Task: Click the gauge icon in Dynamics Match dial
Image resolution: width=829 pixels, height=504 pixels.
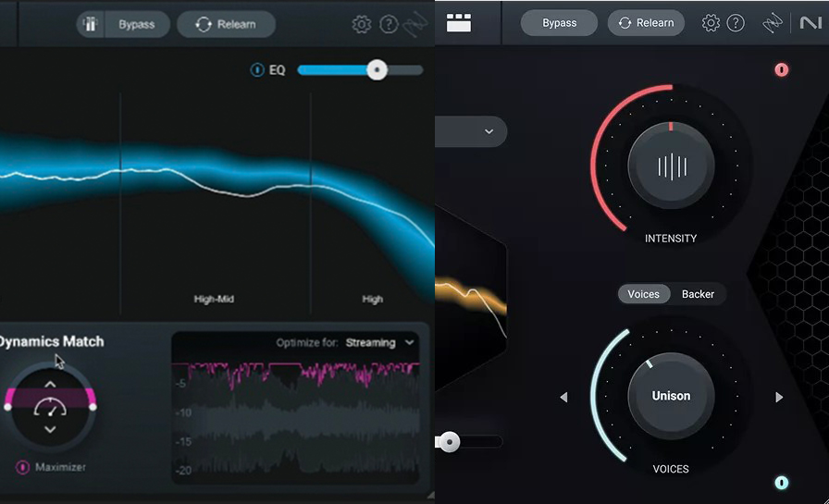Action: pyautogui.click(x=50, y=407)
